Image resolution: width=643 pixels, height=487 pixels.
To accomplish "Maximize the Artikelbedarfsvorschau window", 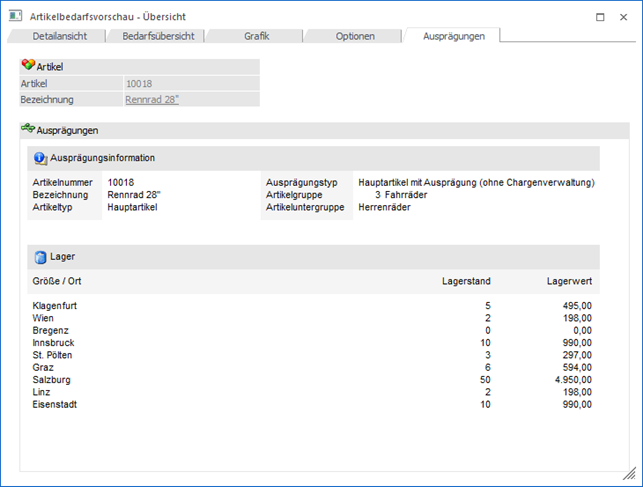I will 599,17.
